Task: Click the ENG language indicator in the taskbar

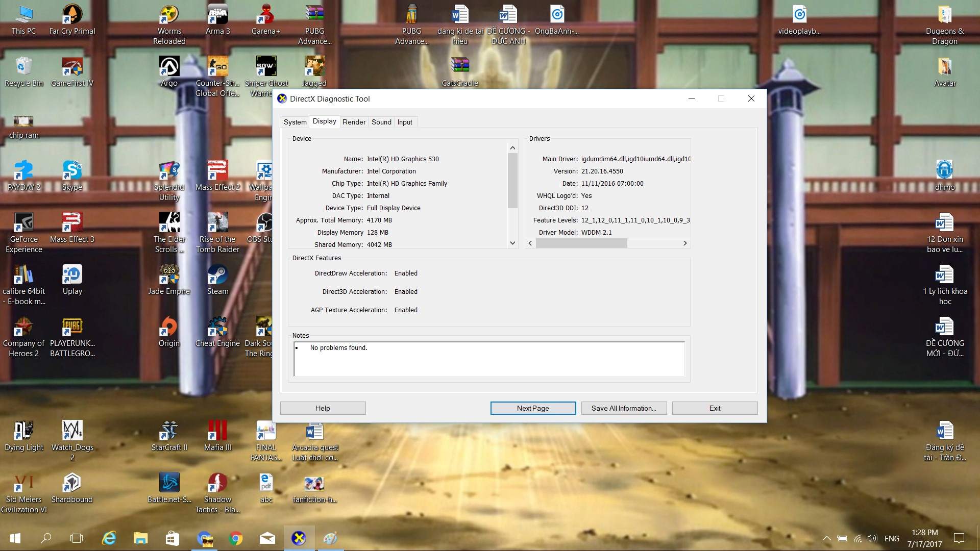Action: click(892, 538)
